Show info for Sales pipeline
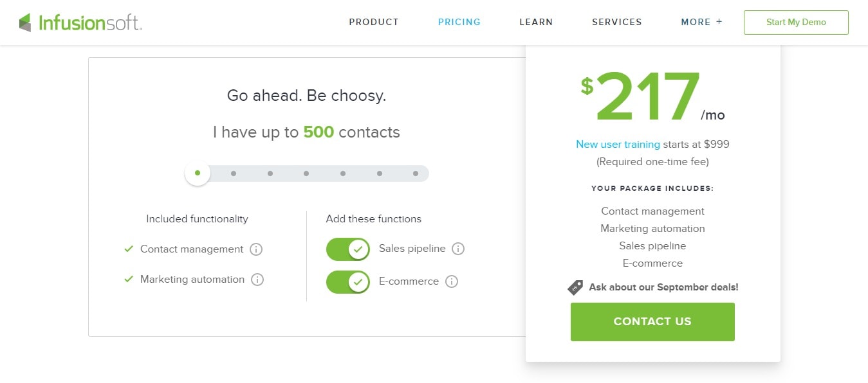The width and height of the screenshot is (868, 383). [458, 249]
